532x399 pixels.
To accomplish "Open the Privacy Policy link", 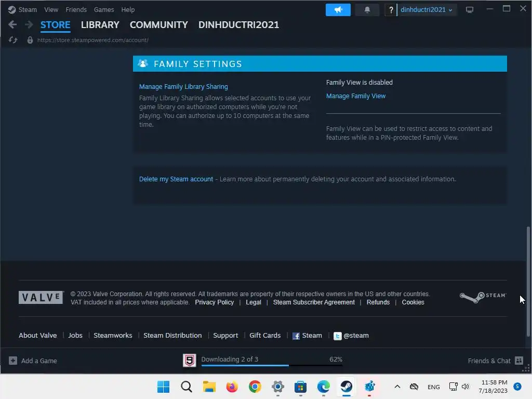I will 214,302.
